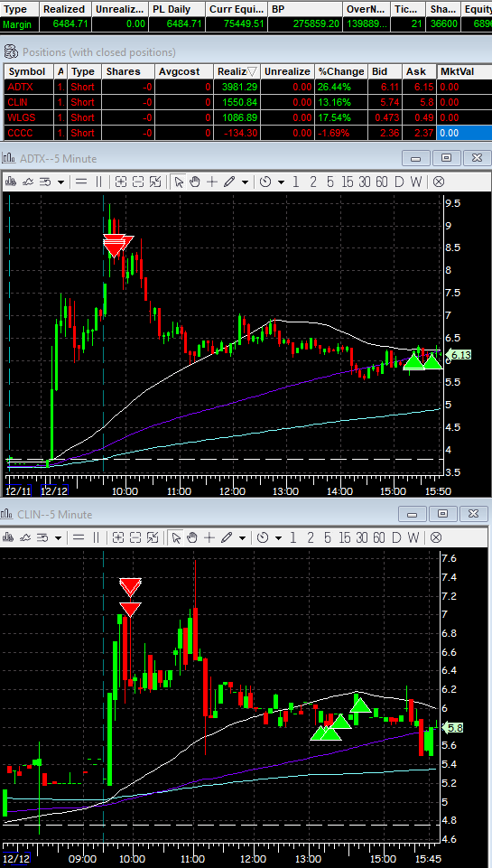Image resolution: width=492 pixels, height=868 pixels.
Task: Select vertical line tool in ADTX chart
Action: click(99, 182)
